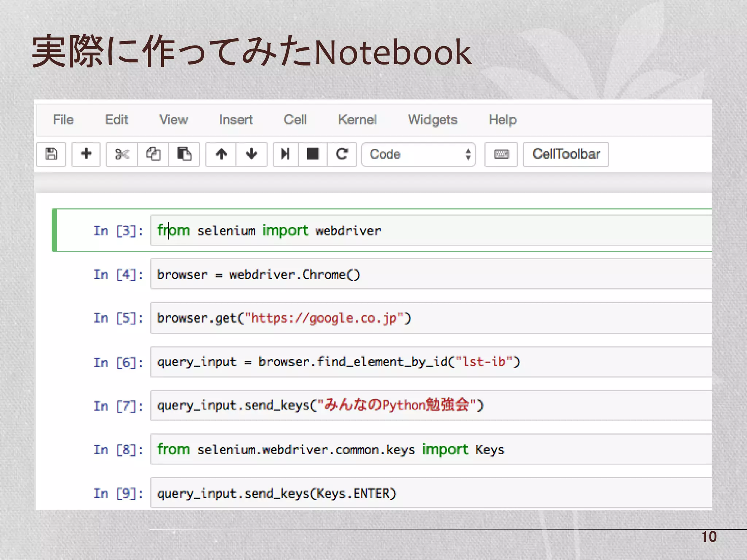747x560 pixels.
Task: Click the CellToolbar button
Action: (x=566, y=154)
